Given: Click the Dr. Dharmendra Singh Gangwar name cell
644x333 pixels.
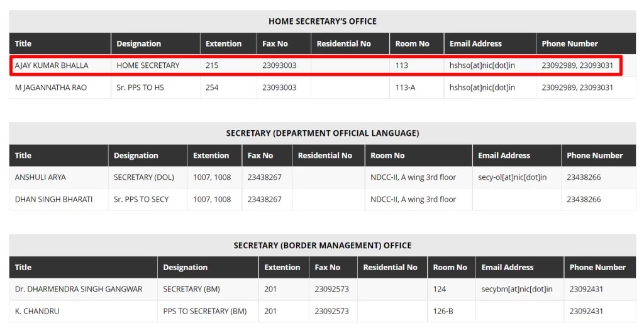Looking at the screenshot, I should click(x=79, y=289).
